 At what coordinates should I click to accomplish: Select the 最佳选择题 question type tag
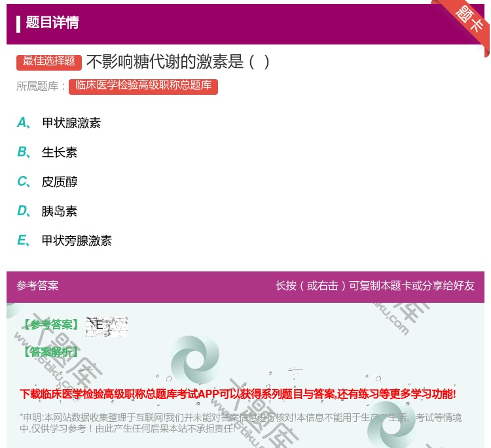click(49, 61)
